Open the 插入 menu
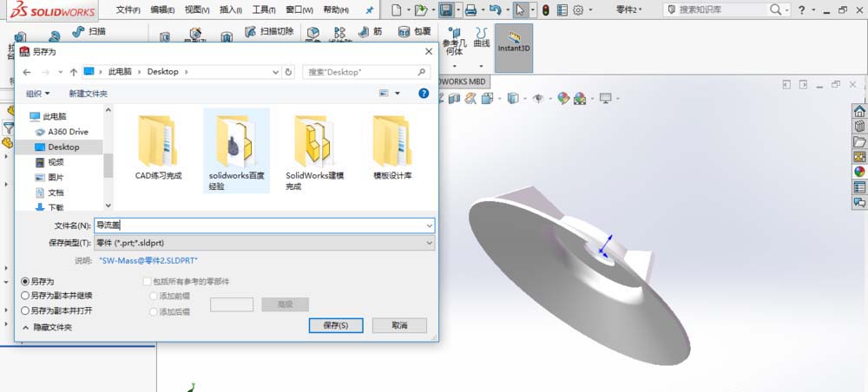Image resolution: width=868 pixels, height=392 pixels. pos(232,10)
